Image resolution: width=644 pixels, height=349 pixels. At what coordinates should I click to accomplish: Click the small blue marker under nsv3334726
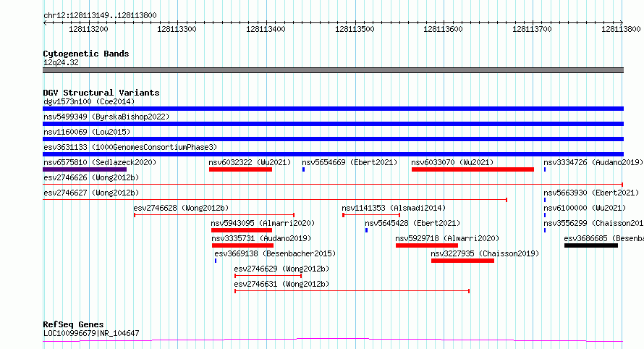(545, 169)
